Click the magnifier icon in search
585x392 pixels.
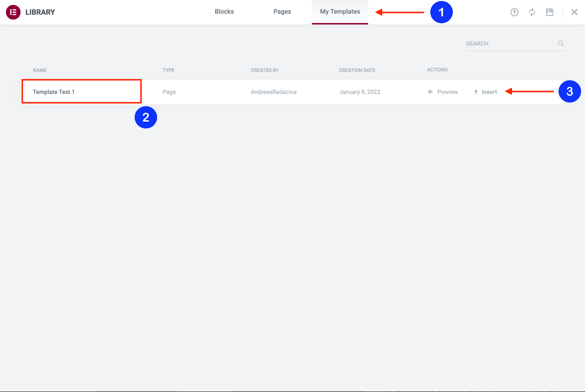[x=561, y=44]
